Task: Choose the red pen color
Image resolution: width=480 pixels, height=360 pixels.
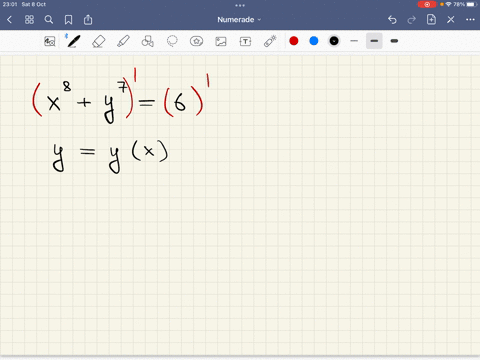Action: [x=294, y=41]
